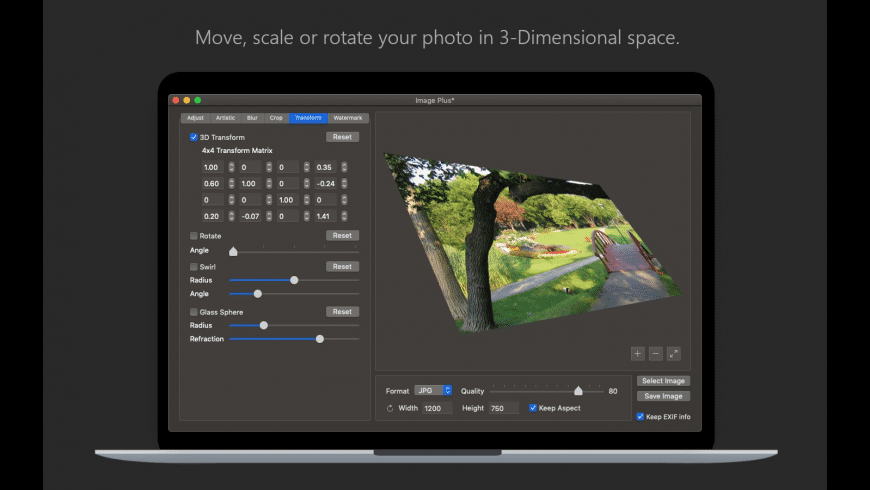Click matrix field showing 0.35

(x=325, y=167)
